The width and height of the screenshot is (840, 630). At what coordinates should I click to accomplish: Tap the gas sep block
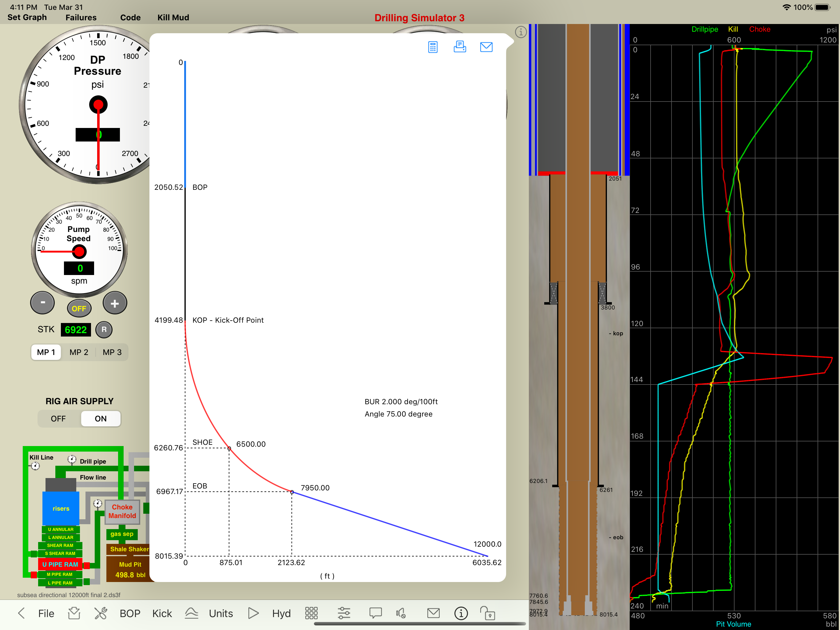coord(122,534)
